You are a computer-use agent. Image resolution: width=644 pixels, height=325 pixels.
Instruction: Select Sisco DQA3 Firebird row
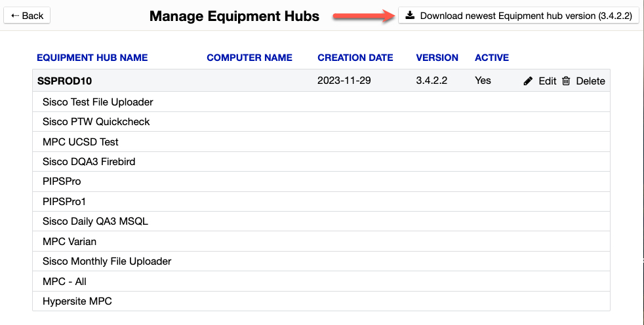click(89, 161)
